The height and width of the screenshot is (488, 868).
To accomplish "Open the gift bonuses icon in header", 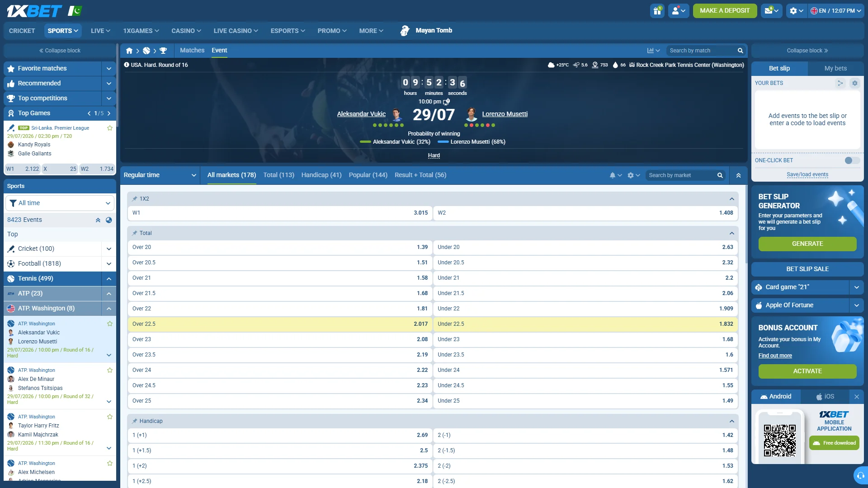I will pyautogui.click(x=657, y=11).
